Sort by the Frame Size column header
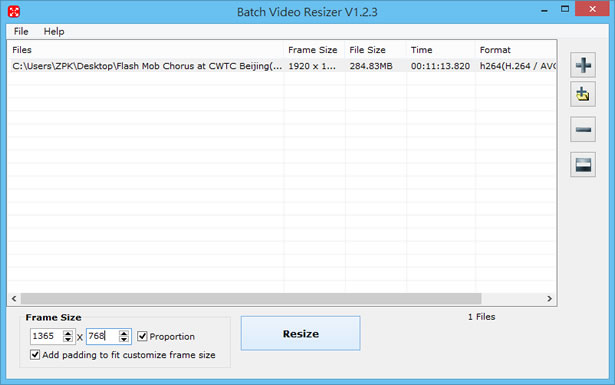The width and height of the screenshot is (615, 385). point(314,50)
